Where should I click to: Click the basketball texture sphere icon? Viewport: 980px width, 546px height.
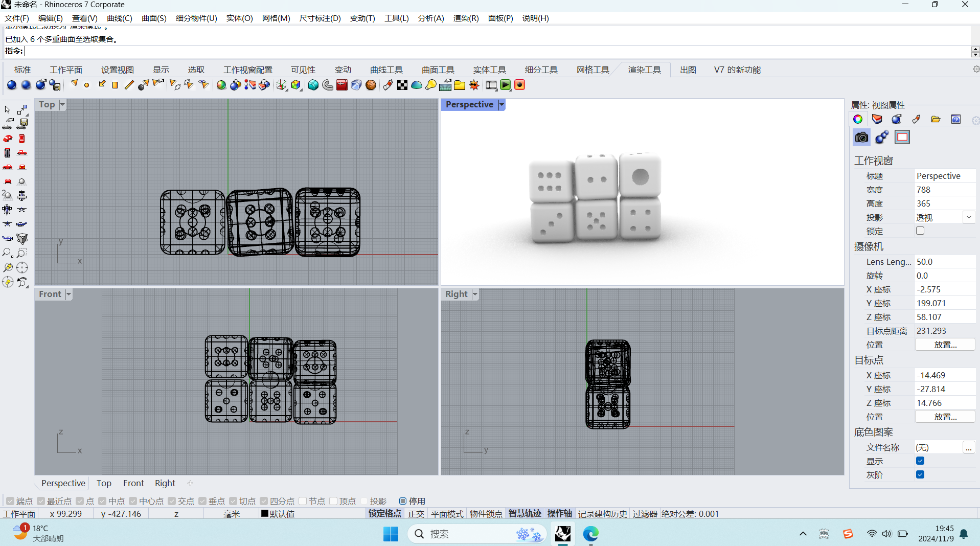tap(371, 85)
